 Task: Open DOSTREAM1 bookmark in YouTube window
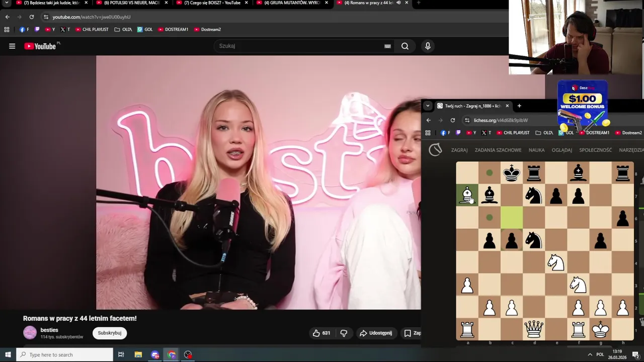(x=173, y=30)
